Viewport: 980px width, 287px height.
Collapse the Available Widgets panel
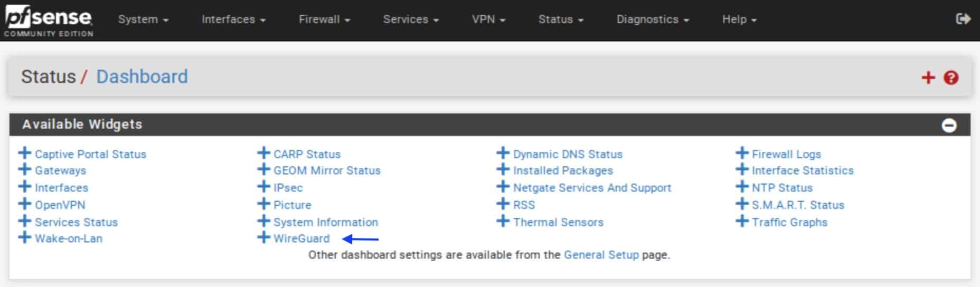point(949,126)
